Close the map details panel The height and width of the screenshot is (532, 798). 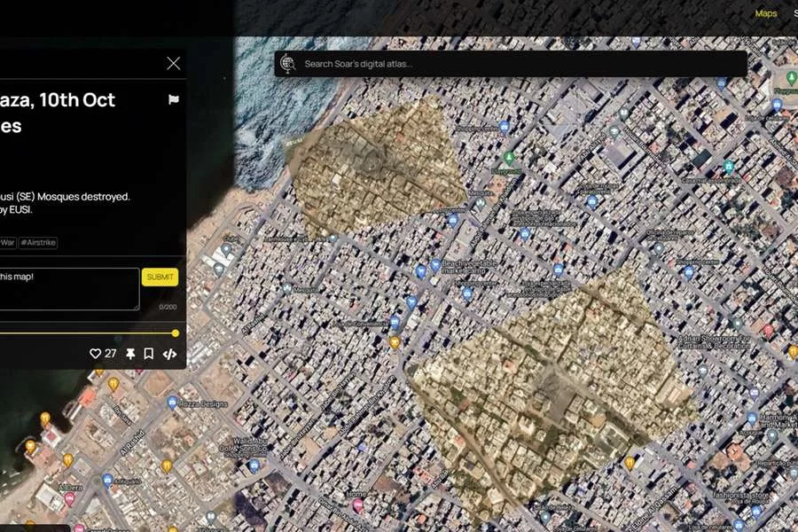click(x=173, y=63)
